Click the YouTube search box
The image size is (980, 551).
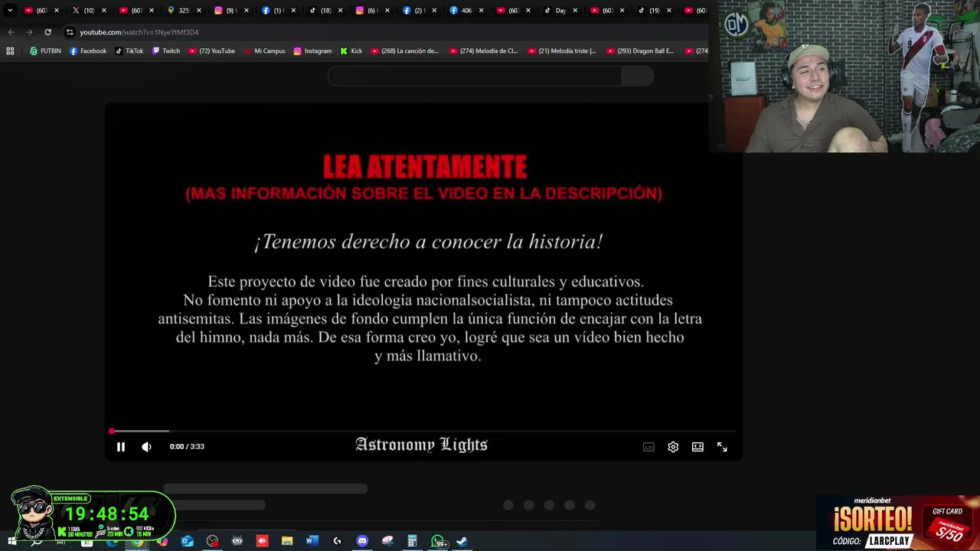[475, 76]
